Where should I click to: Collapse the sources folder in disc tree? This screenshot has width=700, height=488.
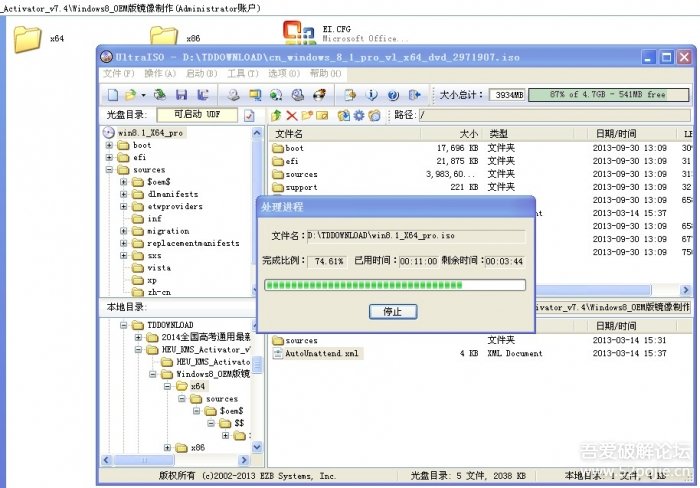109,170
